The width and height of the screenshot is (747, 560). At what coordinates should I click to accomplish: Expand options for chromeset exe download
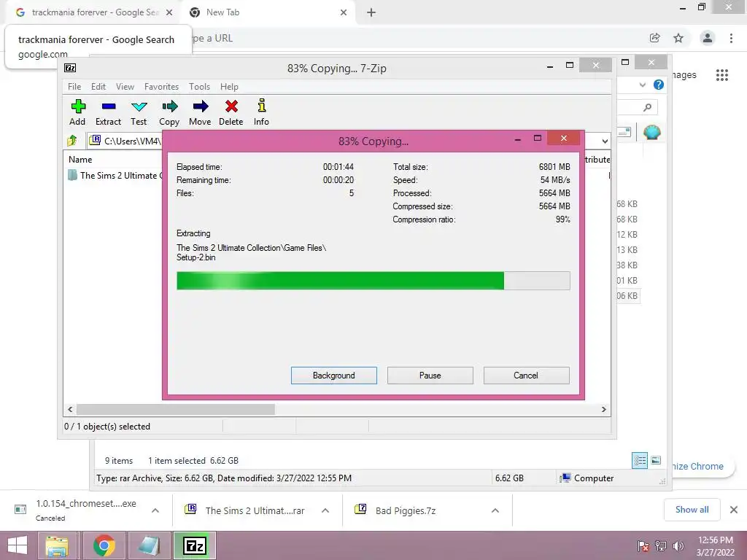pos(155,510)
